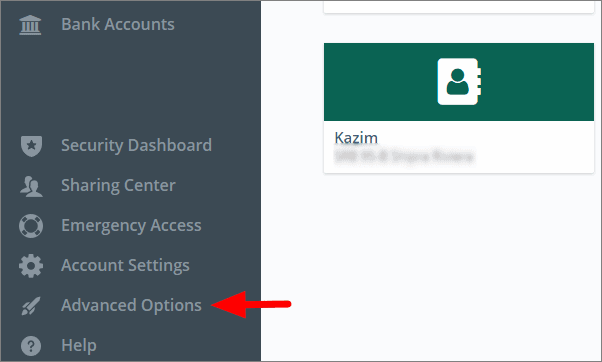Screen dimensions: 602x362
Task: Go to Sharing Center
Action: (118, 185)
